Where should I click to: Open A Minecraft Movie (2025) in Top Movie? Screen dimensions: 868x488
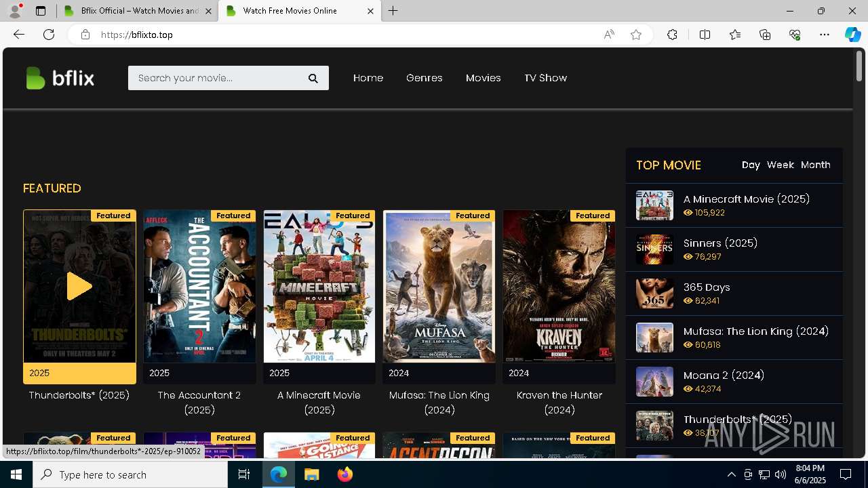click(x=747, y=199)
